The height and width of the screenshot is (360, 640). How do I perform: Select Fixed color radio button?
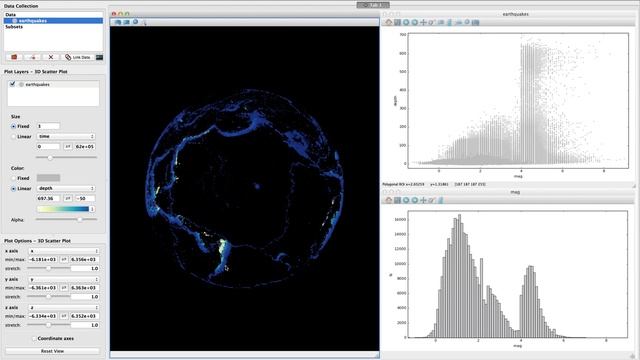(13, 178)
